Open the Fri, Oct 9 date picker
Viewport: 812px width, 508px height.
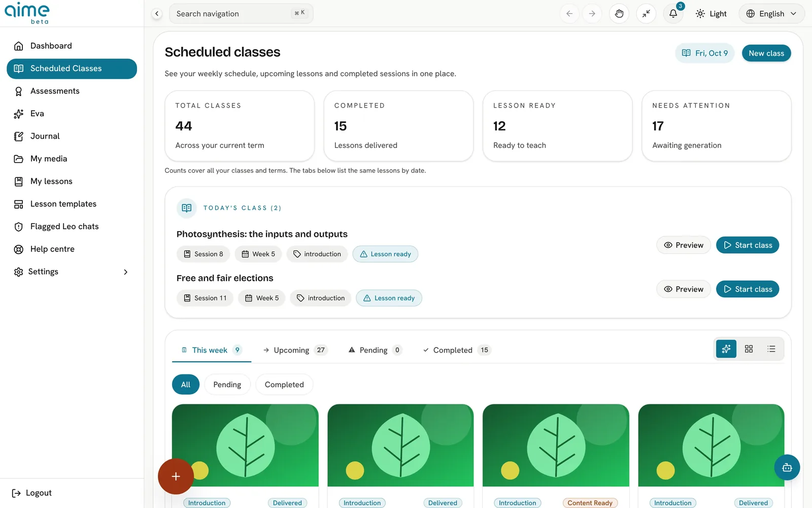[x=705, y=53]
